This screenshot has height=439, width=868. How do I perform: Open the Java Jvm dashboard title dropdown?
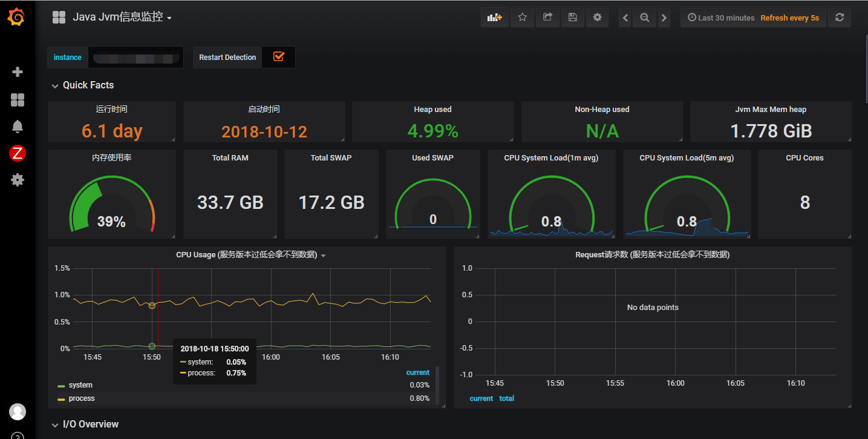(x=122, y=18)
